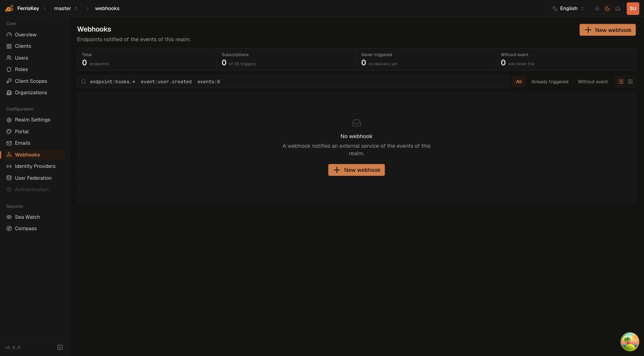This screenshot has width=644, height=356.
Task: Select the All filter tab
Action: click(x=519, y=82)
